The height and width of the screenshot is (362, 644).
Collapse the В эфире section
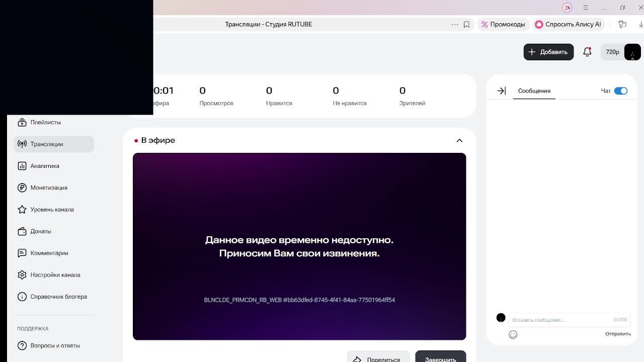click(x=459, y=140)
